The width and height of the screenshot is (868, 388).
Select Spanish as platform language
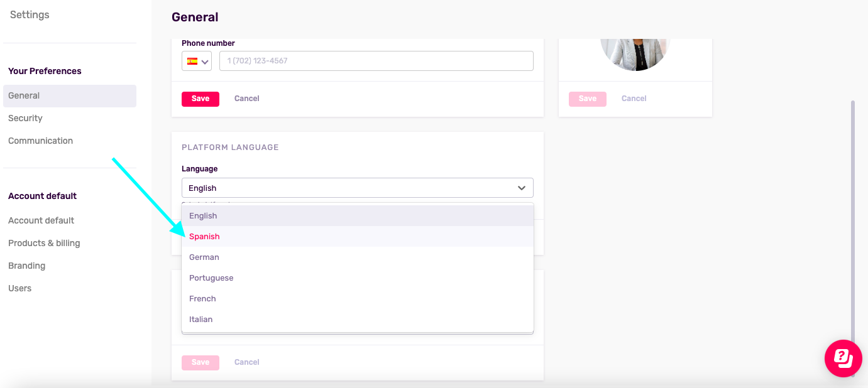[204, 236]
